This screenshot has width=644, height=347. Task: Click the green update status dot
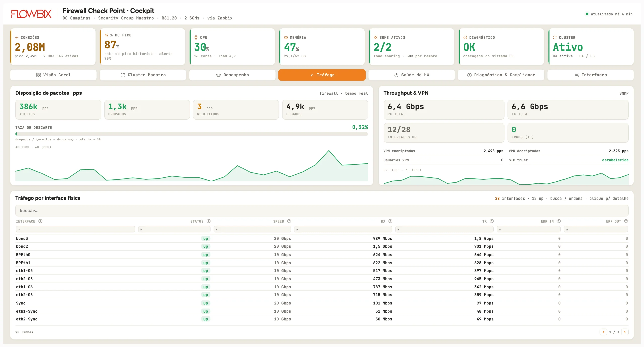coord(587,14)
